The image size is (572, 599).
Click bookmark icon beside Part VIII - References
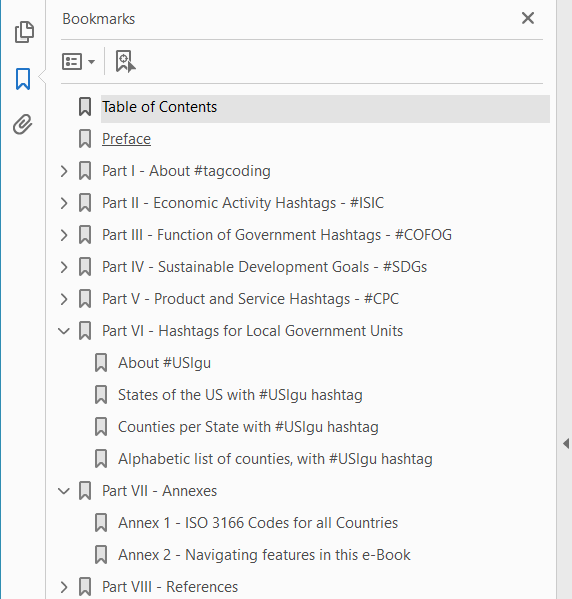point(85,587)
